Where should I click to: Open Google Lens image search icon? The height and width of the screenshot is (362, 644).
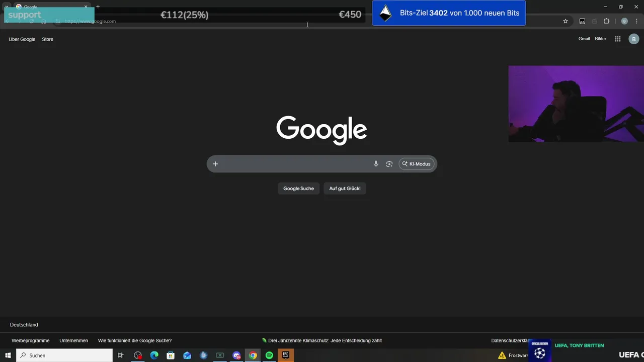[x=389, y=164]
